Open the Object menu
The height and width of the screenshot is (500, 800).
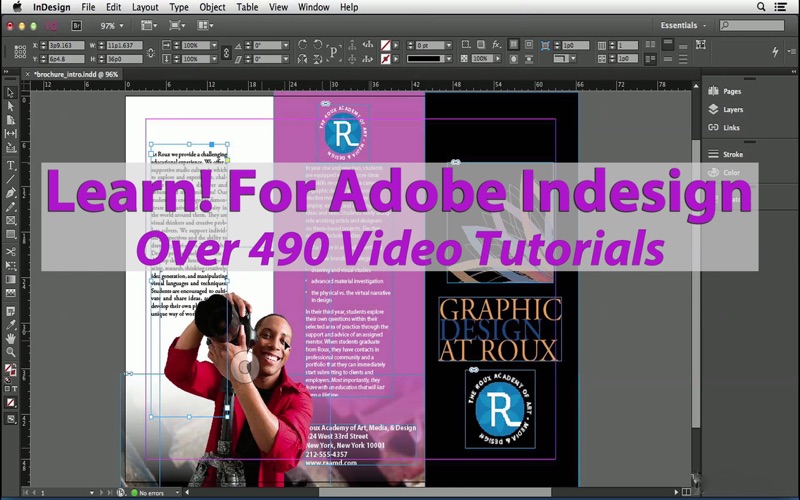212,7
